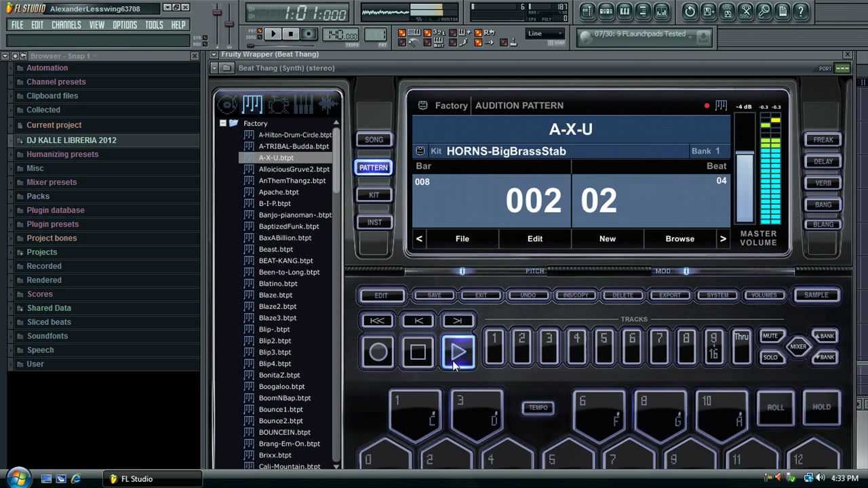Select Apache.btpt in the pattern list
Viewport: 868px width, 488px height.
pyautogui.click(x=278, y=192)
